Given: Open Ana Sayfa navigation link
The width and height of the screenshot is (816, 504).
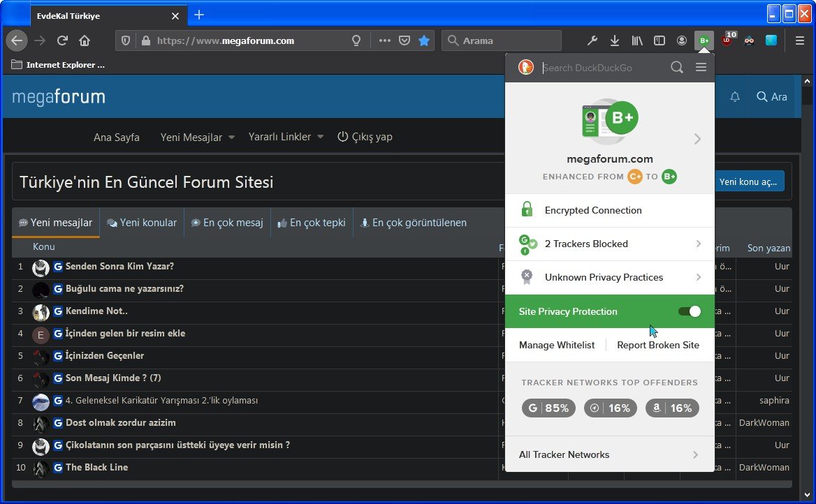Looking at the screenshot, I should click(x=117, y=138).
